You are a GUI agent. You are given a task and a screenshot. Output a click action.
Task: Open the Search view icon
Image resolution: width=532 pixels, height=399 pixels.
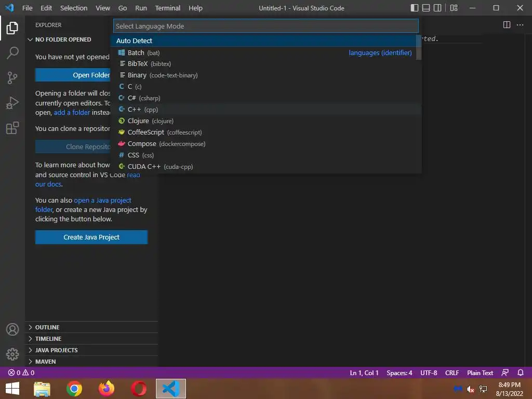click(x=12, y=53)
